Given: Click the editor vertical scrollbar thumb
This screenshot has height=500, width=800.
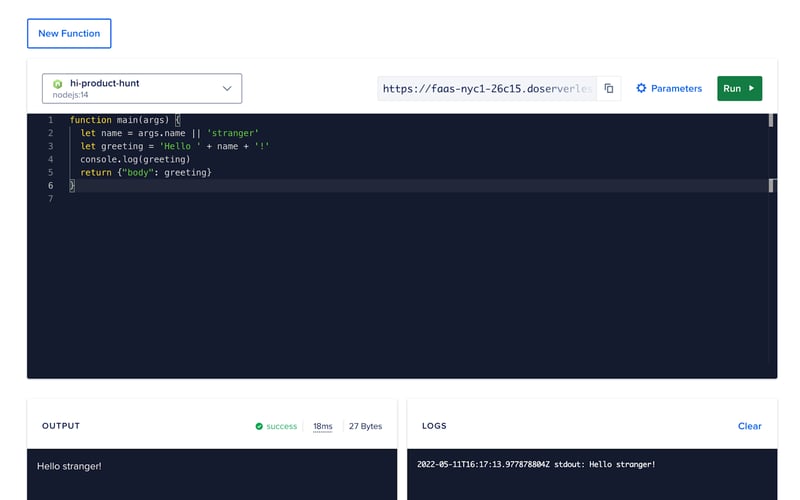Looking at the screenshot, I should [x=770, y=120].
